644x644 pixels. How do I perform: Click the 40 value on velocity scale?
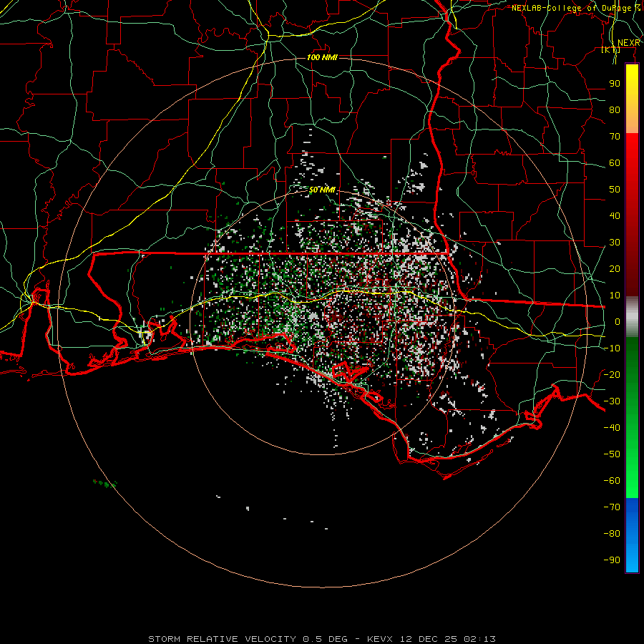pos(615,216)
